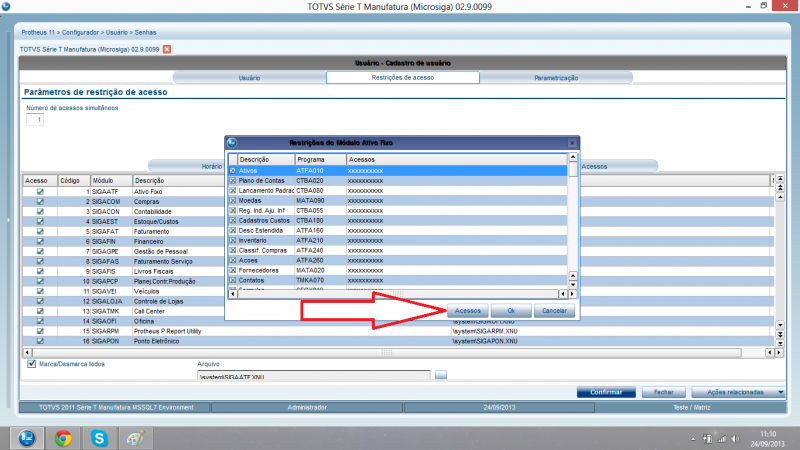Open the Google Chrome taskbar icon
Screen dimensions: 800x450
[63, 438]
